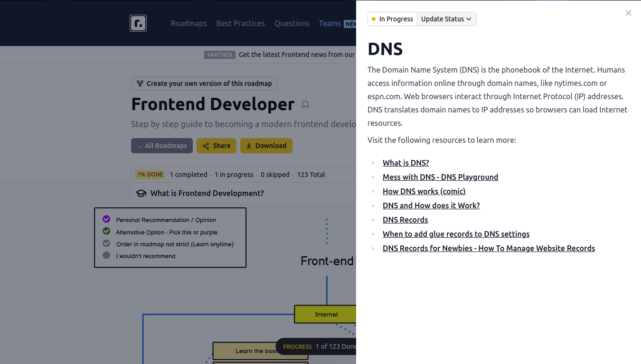Go to Best Practices in navigation
The image size is (641, 364).
click(240, 23)
